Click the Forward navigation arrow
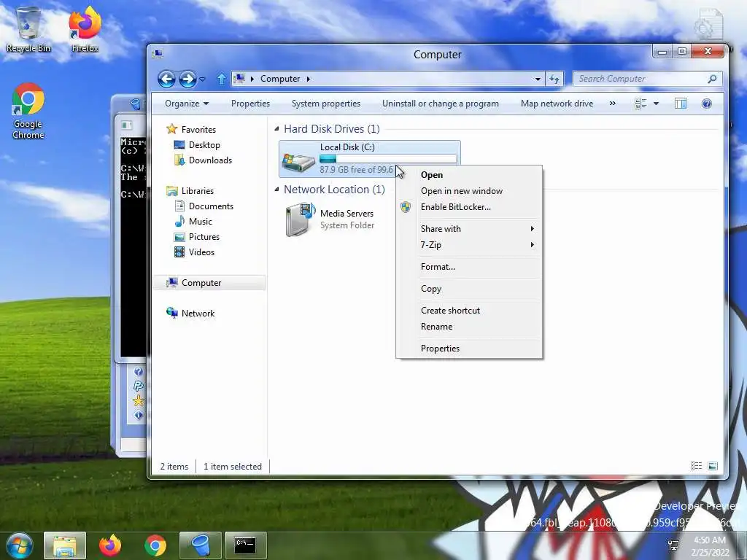Viewport: 747px width, 560px height. tap(187, 79)
